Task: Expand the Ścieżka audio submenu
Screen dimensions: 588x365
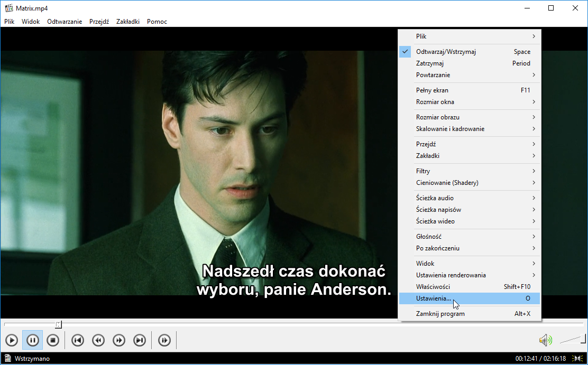Action: pos(469,198)
